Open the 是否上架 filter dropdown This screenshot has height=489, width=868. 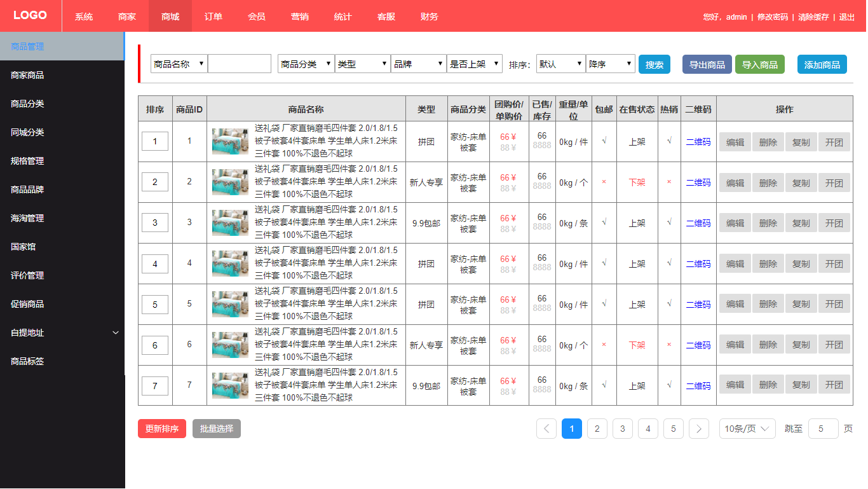tap(475, 64)
